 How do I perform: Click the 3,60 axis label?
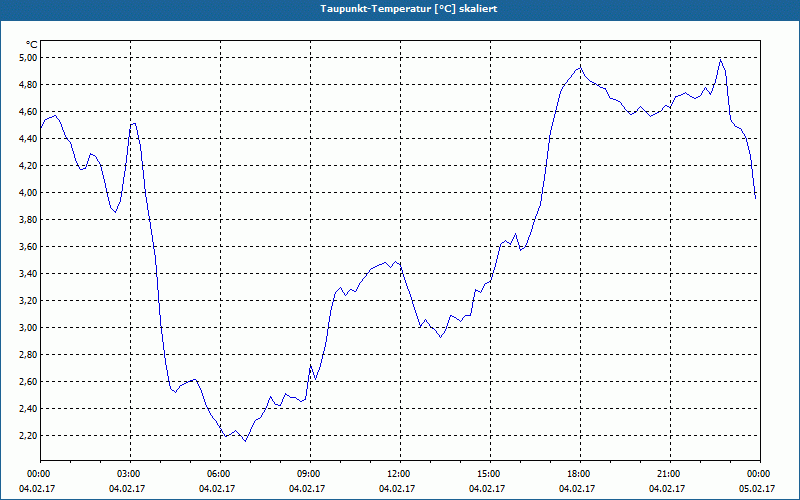coord(28,247)
